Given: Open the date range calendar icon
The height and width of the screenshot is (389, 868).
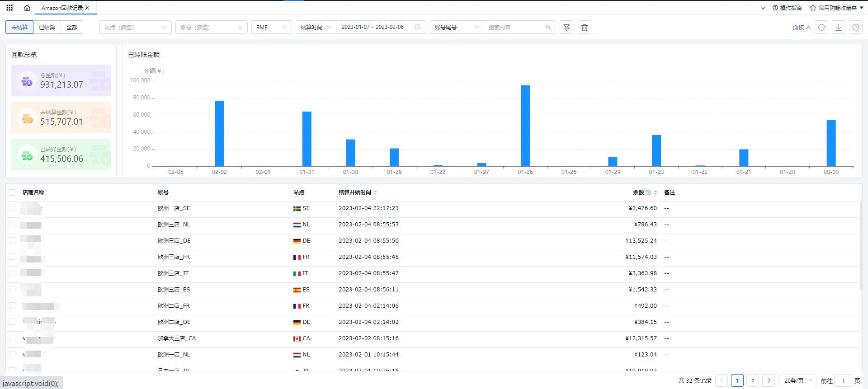Looking at the screenshot, I should (417, 27).
